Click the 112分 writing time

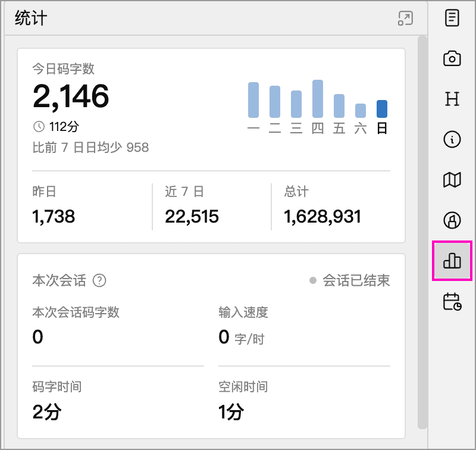point(64,127)
